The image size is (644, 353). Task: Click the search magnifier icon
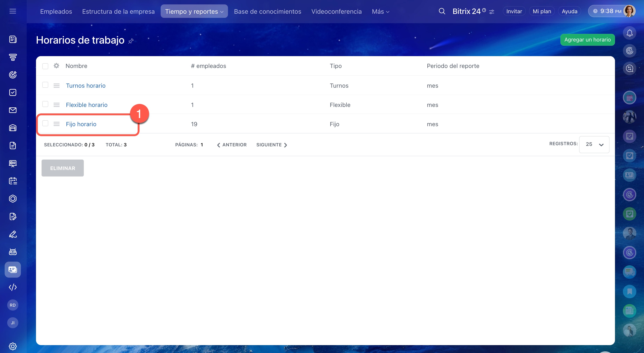[442, 11]
